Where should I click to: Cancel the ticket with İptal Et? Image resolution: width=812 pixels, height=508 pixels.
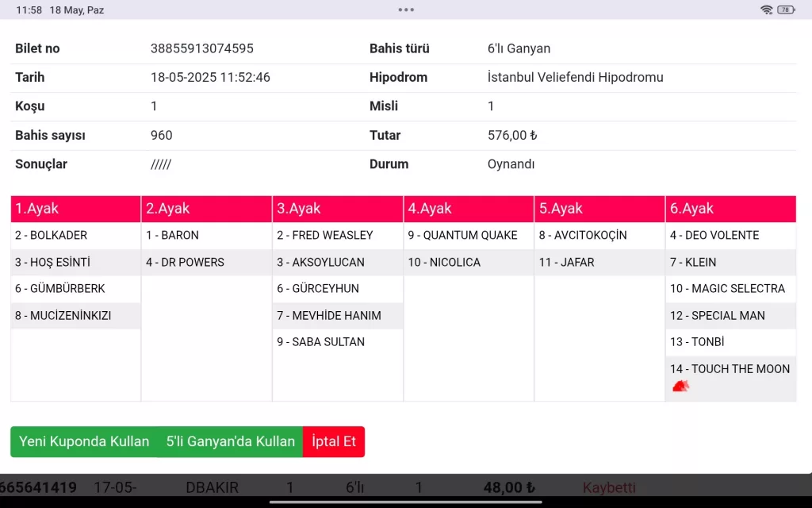[x=333, y=441]
